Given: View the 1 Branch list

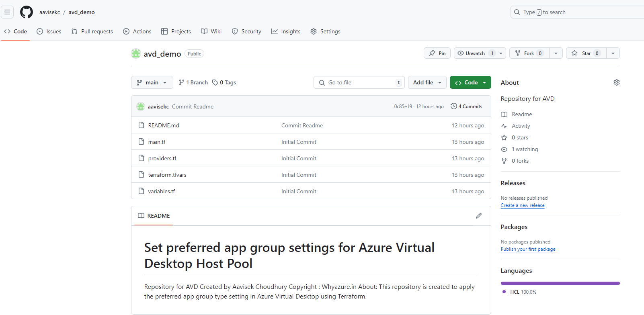Looking at the screenshot, I should click(193, 82).
